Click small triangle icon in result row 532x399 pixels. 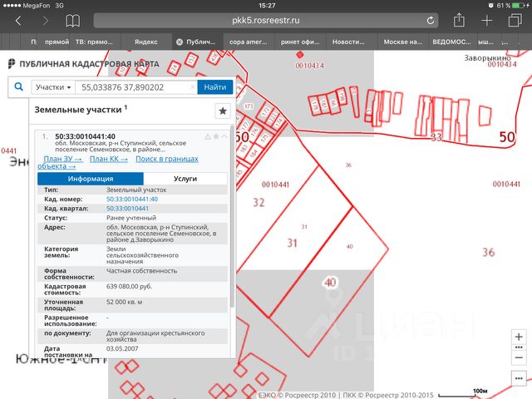coord(208,136)
